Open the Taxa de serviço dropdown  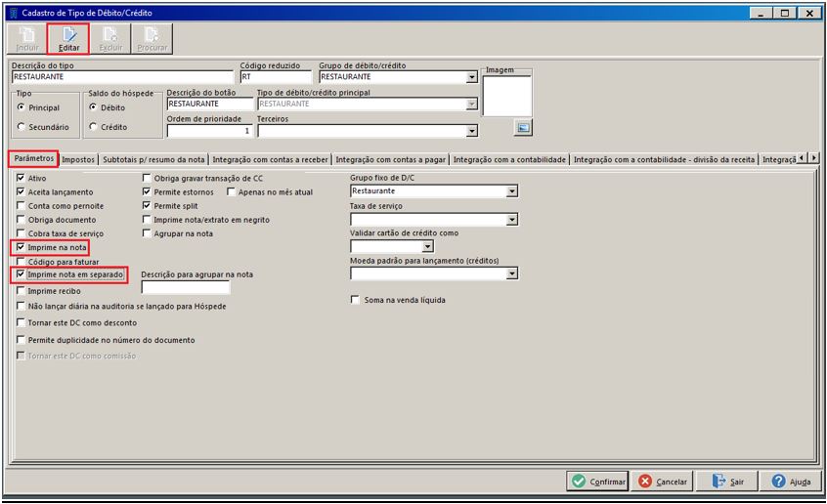511,220
